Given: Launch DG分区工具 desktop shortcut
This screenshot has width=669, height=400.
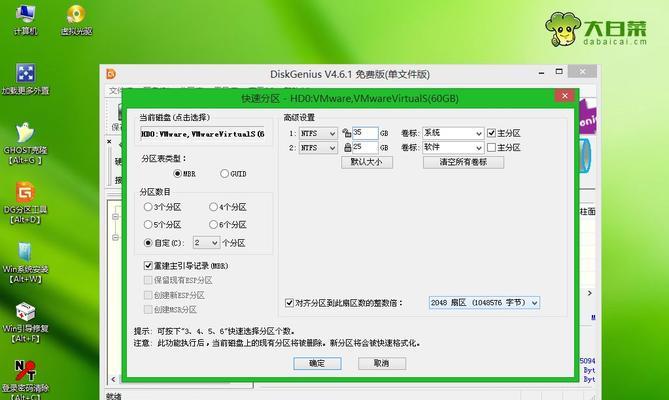Looking at the screenshot, I should coord(26,203).
